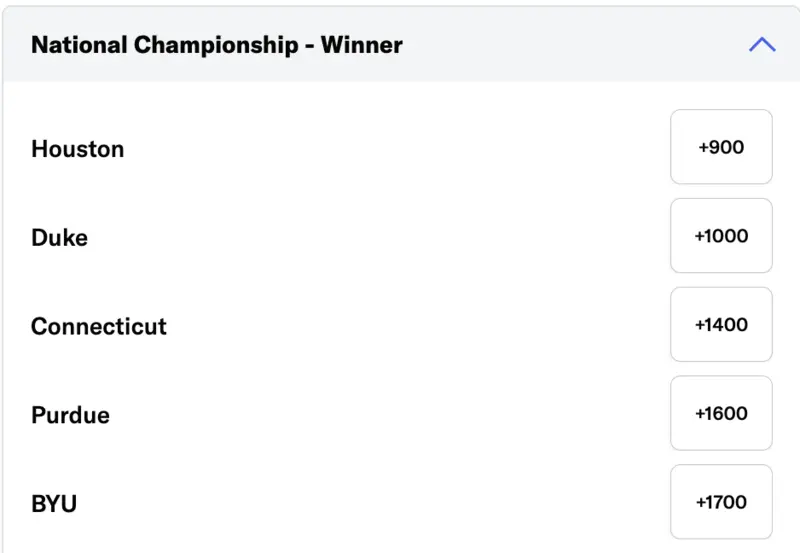Pick the Connecticut +1400 odds
Screen dimensions: 800x553
[x=721, y=325]
